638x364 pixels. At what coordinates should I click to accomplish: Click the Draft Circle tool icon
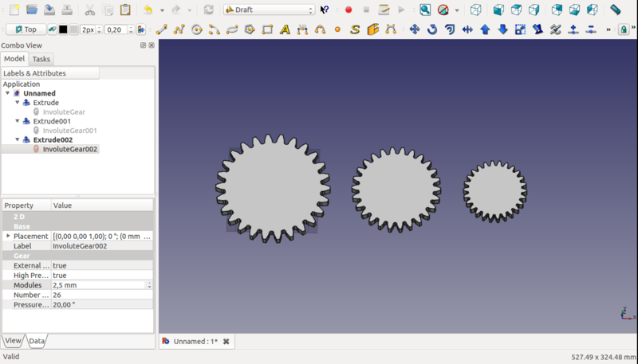(x=197, y=29)
